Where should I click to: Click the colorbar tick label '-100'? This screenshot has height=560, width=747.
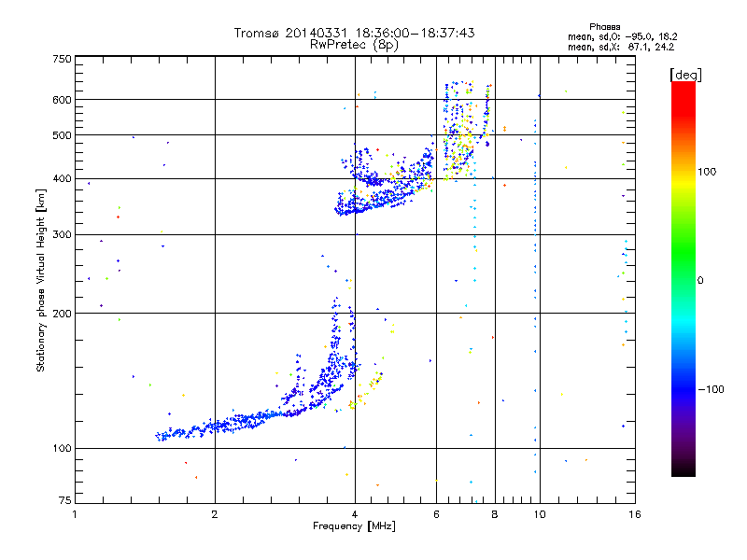(x=712, y=389)
